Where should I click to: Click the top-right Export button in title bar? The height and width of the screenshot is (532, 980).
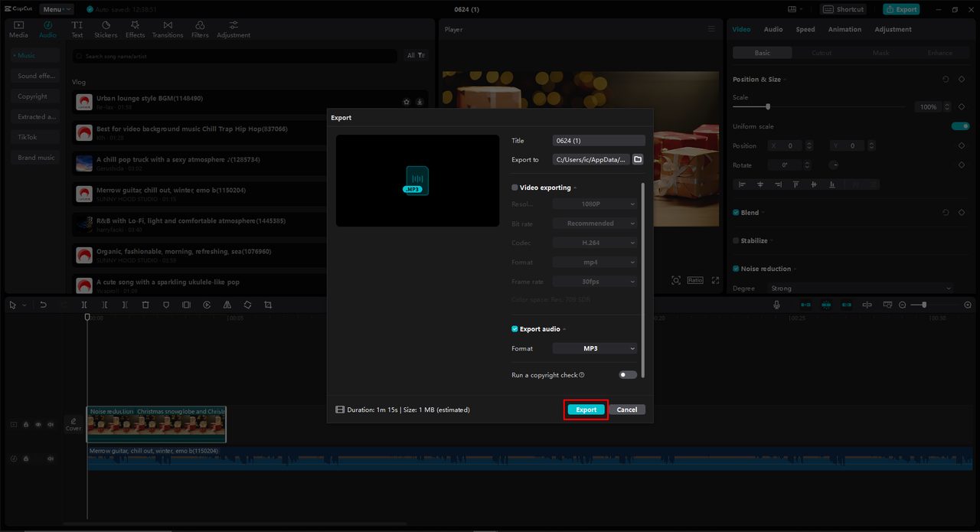click(901, 9)
